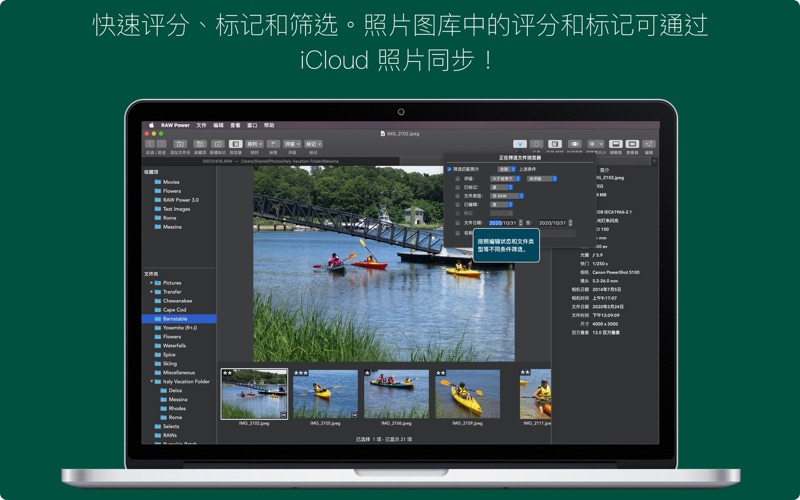This screenshot has width=800, height=500.
Task: Select the Barnstable folder
Action: pyautogui.click(x=179, y=319)
